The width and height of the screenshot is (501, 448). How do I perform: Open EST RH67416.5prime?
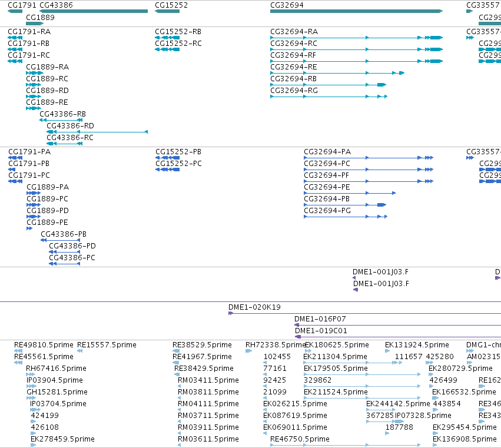point(56,369)
